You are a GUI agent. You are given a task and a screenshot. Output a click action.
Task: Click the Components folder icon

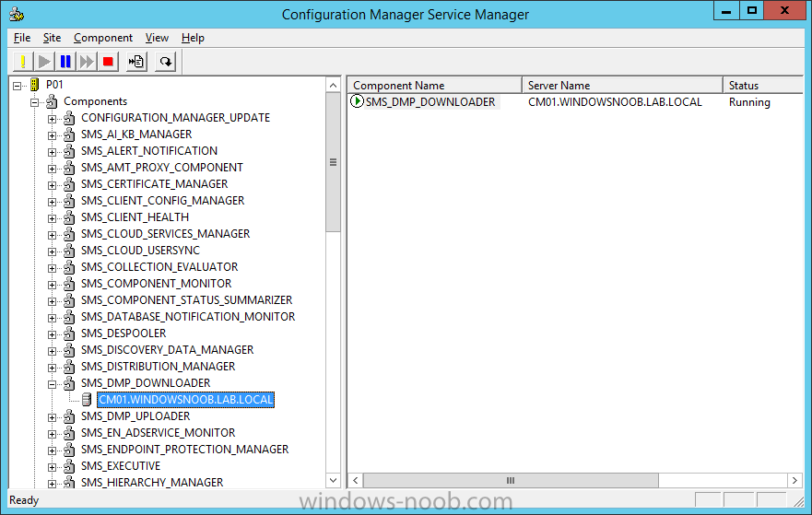click(x=52, y=101)
